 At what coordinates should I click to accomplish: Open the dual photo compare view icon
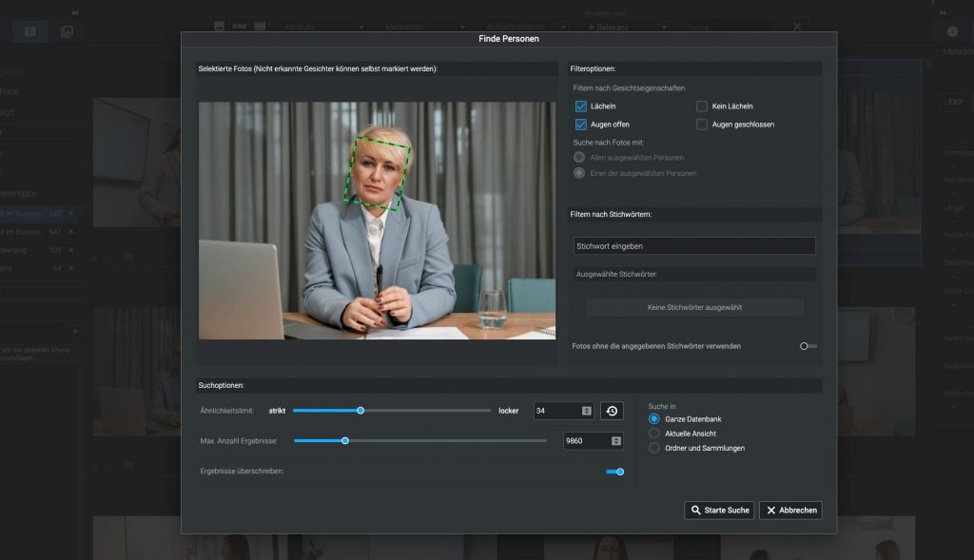67,29
